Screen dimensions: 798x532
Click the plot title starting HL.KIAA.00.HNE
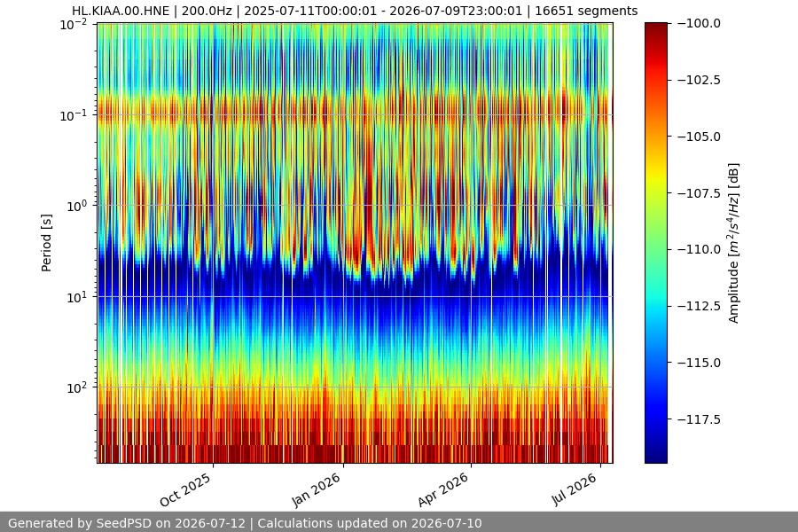[x=354, y=11]
